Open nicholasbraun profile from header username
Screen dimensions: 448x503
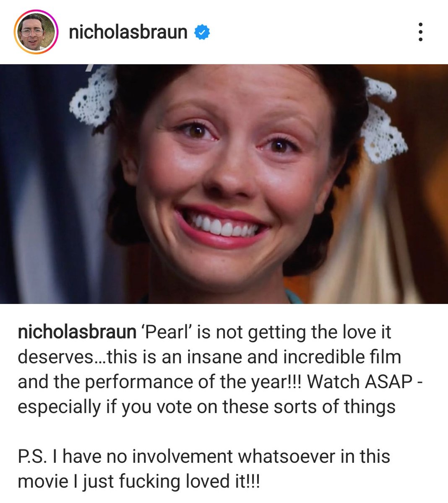click(x=128, y=32)
